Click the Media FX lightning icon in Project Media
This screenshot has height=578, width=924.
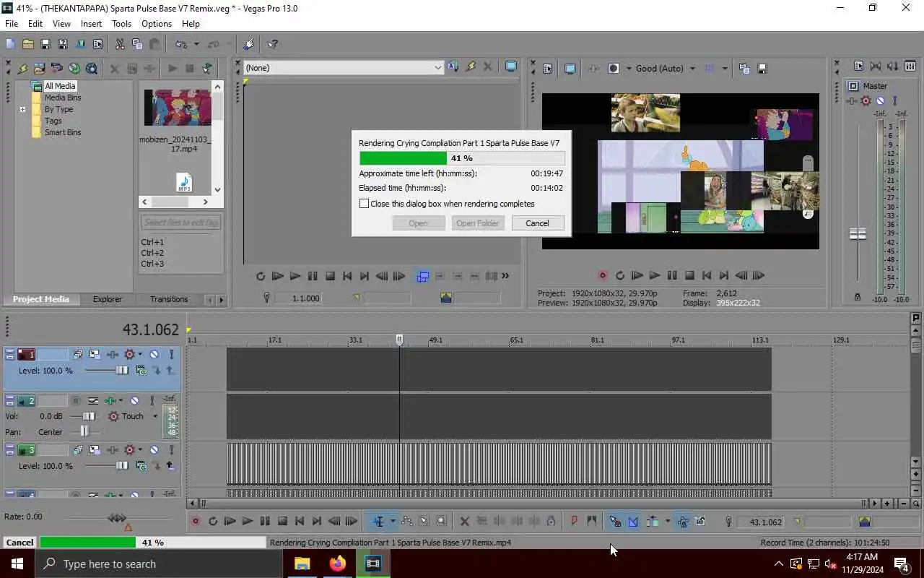click(22, 69)
